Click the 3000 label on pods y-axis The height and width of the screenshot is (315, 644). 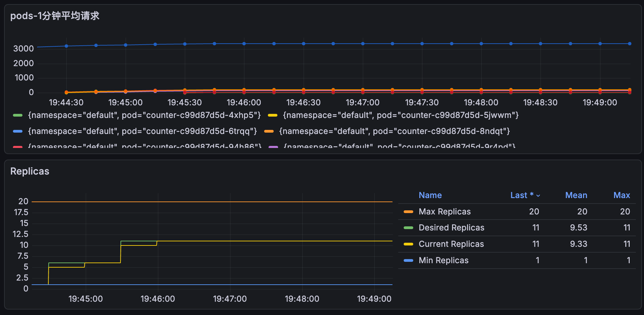23,49
